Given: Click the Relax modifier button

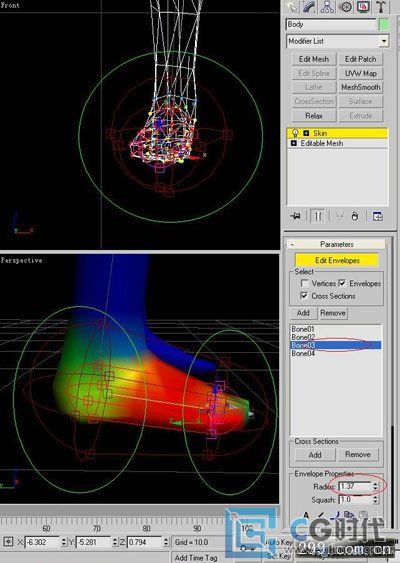Looking at the screenshot, I should (314, 116).
